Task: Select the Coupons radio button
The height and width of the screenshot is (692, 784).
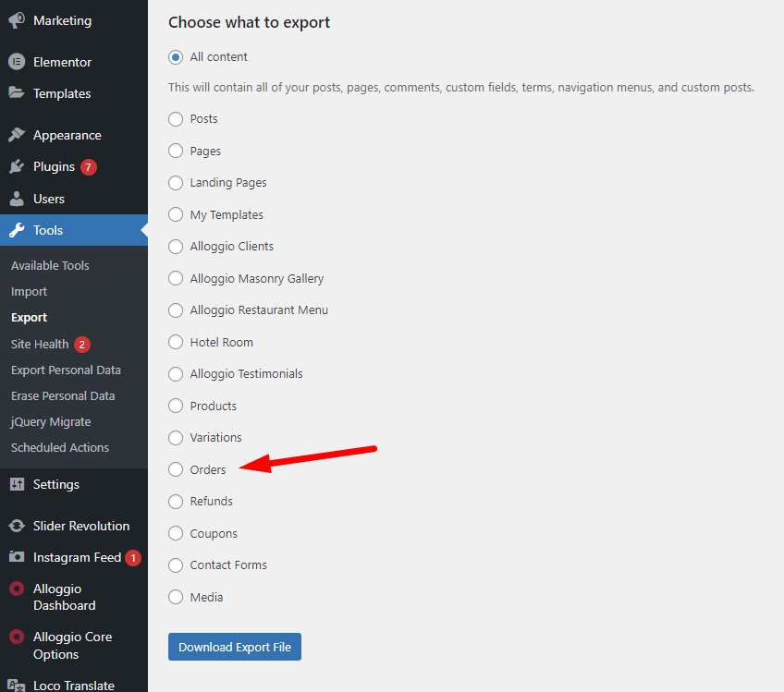Action: pyautogui.click(x=176, y=533)
